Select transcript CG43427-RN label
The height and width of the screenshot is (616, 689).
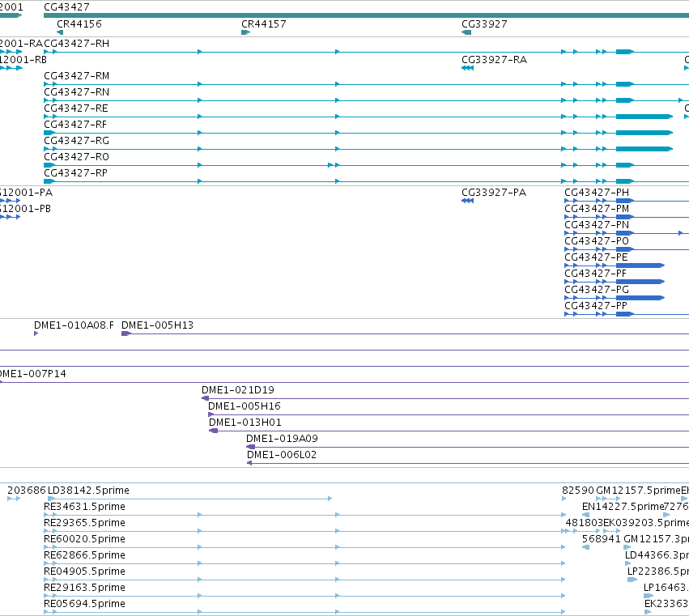[76, 92]
